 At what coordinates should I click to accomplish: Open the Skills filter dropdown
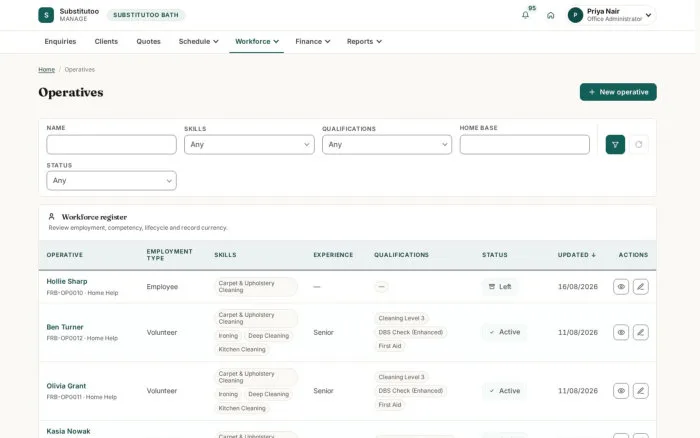tap(249, 145)
